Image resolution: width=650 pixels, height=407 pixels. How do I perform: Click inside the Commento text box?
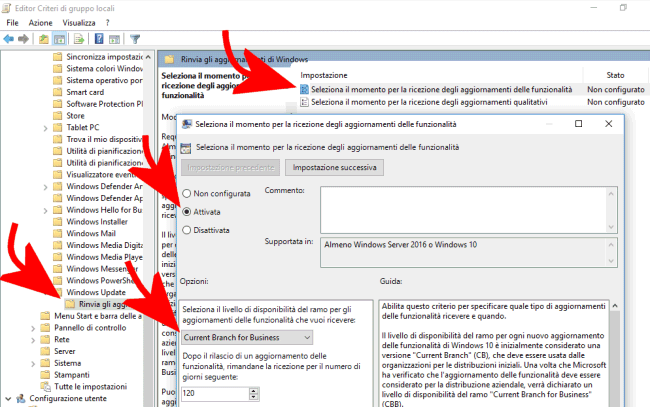(x=464, y=209)
